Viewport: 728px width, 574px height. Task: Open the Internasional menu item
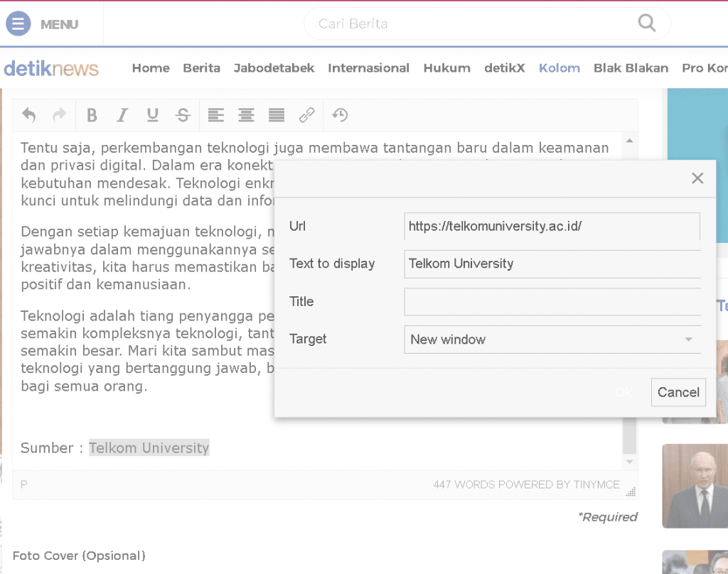pos(368,68)
